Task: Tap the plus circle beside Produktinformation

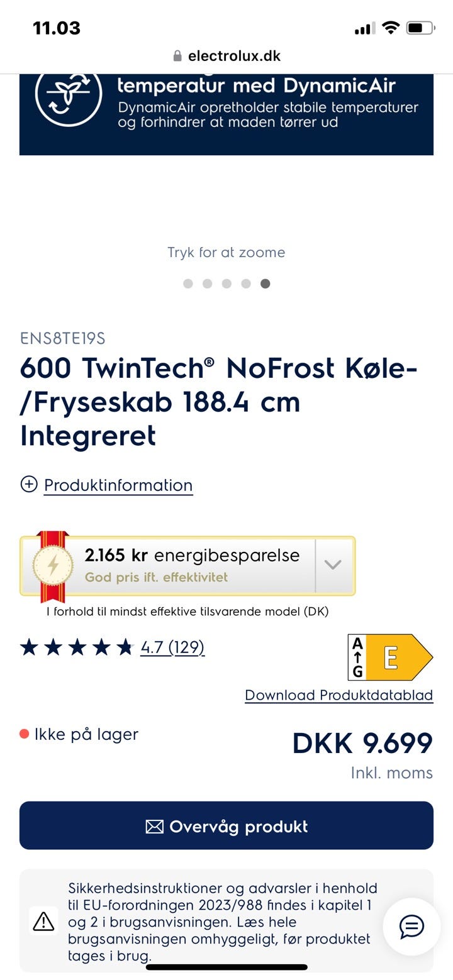Action: pyautogui.click(x=29, y=484)
